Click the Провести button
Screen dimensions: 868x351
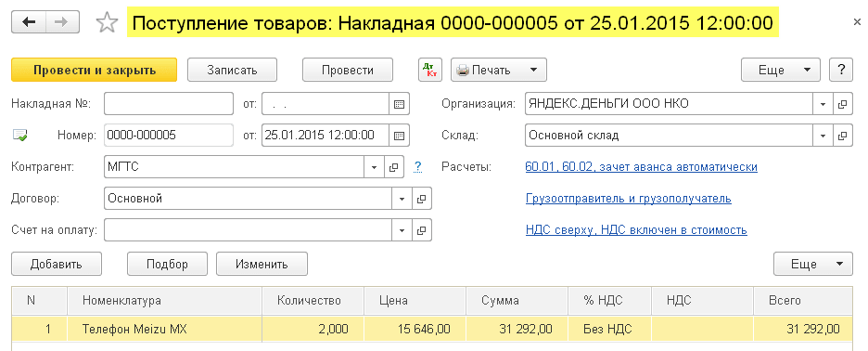click(x=348, y=70)
